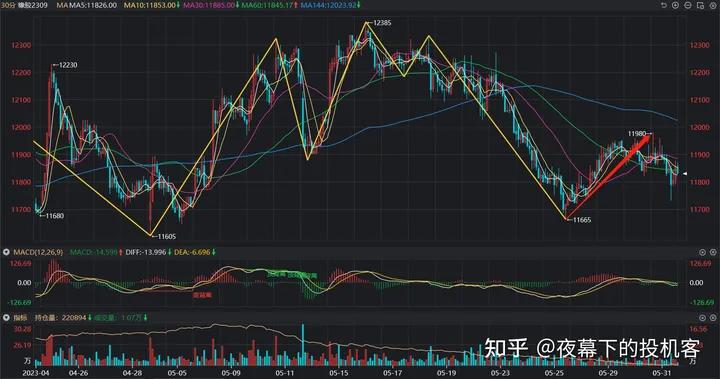Click the 04-26 date on time axis
720x379 pixels.
pyautogui.click(x=79, y=373)
